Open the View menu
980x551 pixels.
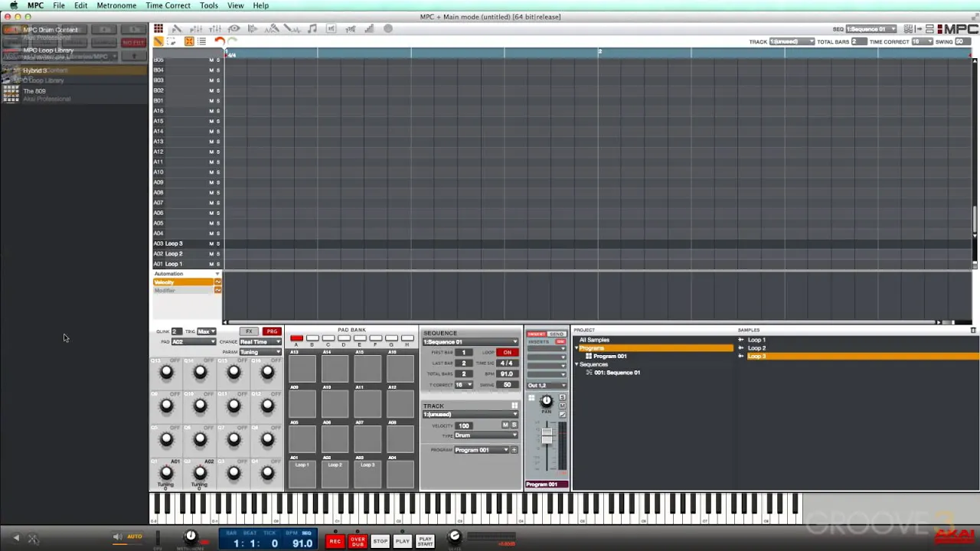pyautogui.click(x=235, y=5)
